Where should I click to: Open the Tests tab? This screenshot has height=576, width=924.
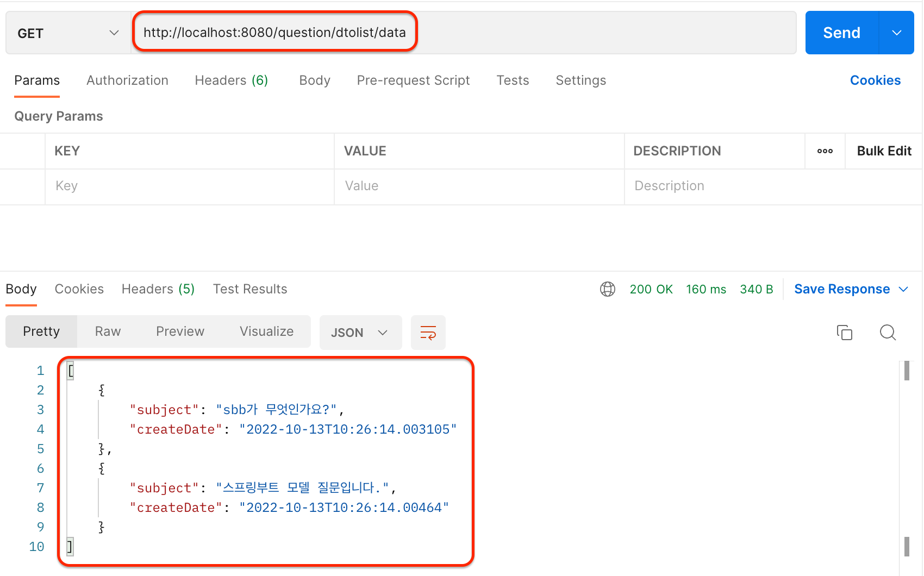513,80
